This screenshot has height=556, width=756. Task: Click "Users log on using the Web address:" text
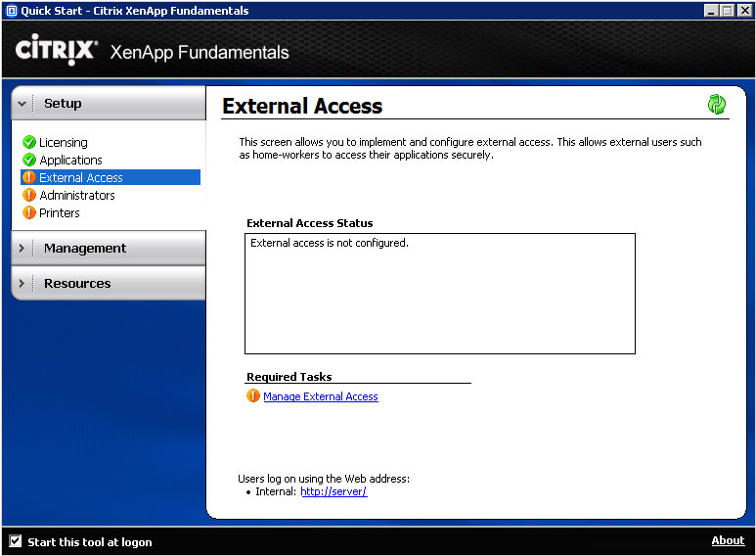[x=324, y=479]
